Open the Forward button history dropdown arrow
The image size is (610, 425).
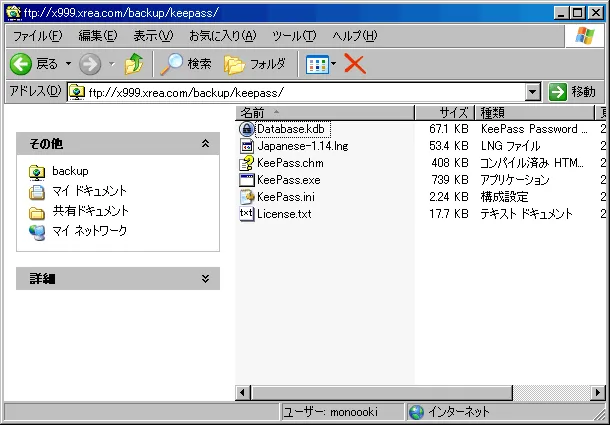(112, 64)
